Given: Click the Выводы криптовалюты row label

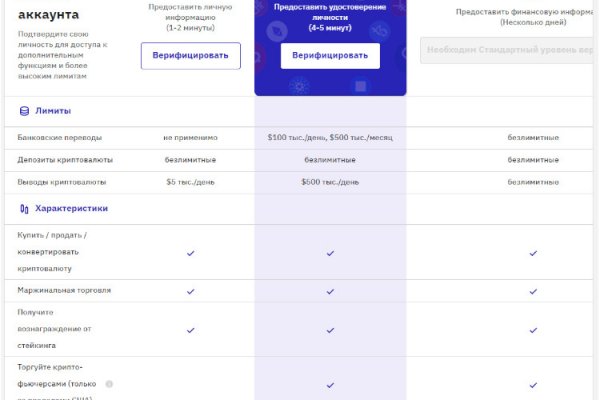Looking at the screenshot, I should click(x=61, y=182).
